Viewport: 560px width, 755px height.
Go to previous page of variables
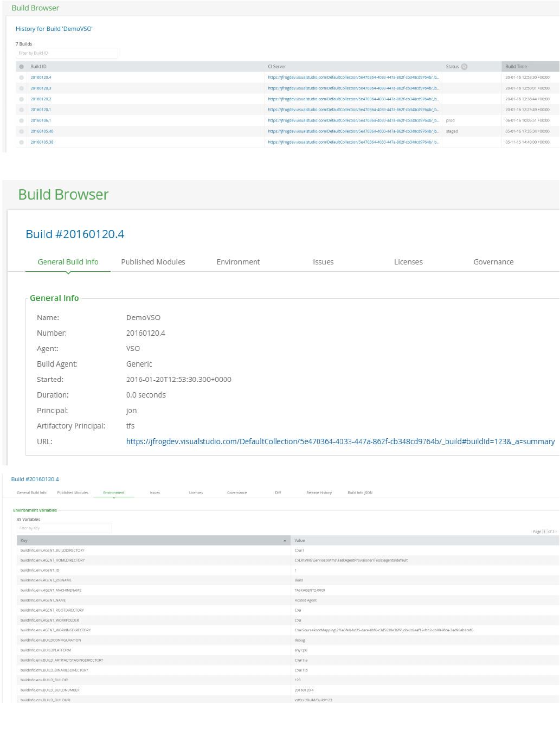532,532
